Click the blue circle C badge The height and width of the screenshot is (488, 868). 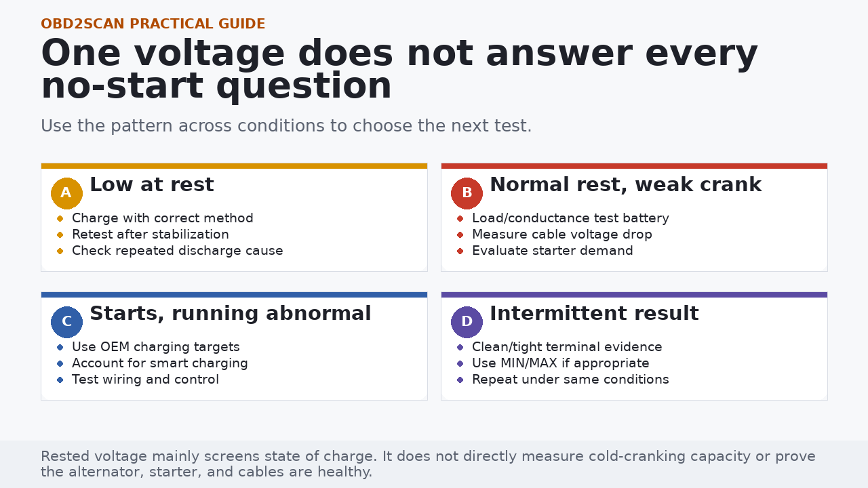(x=66, y=322)
